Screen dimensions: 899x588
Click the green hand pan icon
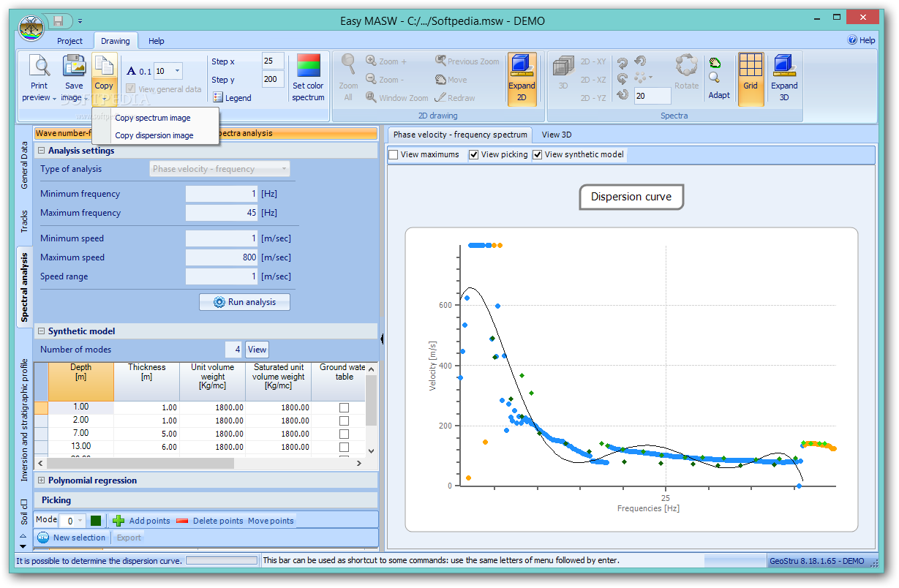click(715, 62)
